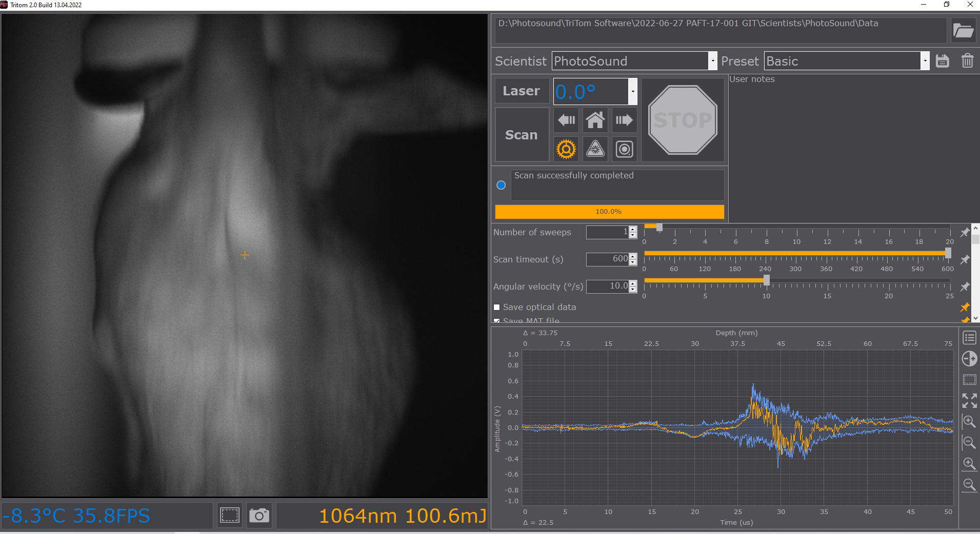Decrease the Number of sweeps stepper
Screen dimensions: 980x534
[633, 235]
